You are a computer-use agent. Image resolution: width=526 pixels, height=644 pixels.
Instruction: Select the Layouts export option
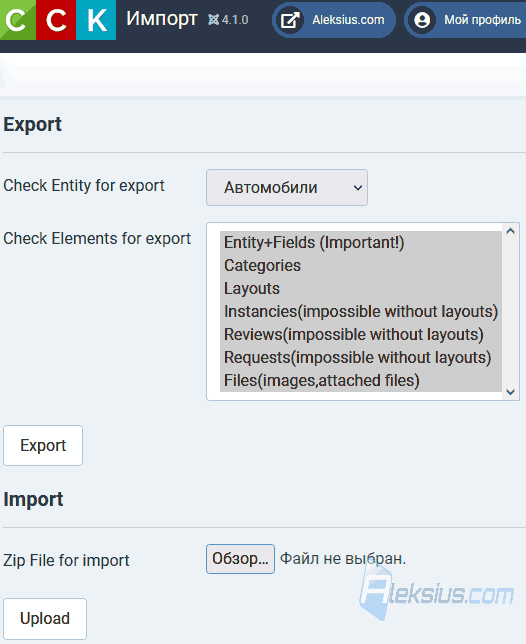(x=361, y=288)
